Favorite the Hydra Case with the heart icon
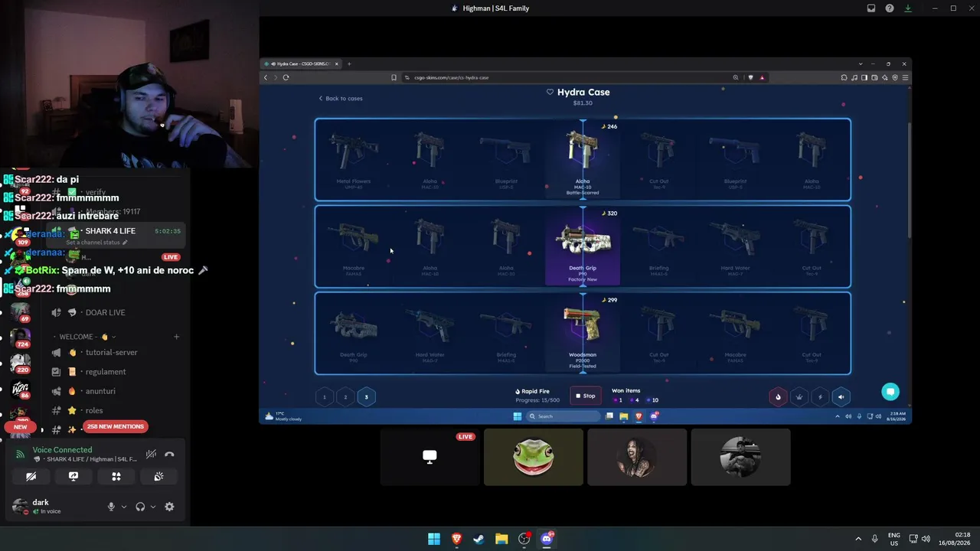 click(550, 92)
